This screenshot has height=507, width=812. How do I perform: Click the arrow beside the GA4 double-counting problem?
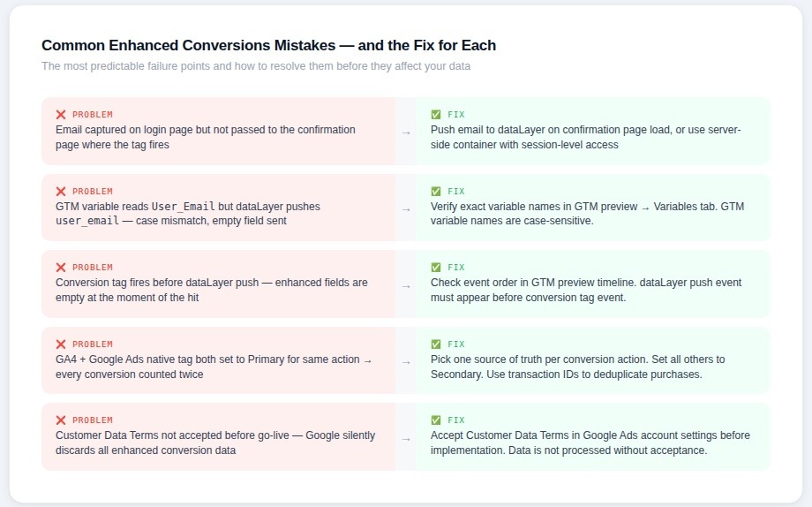click(406, 362)
